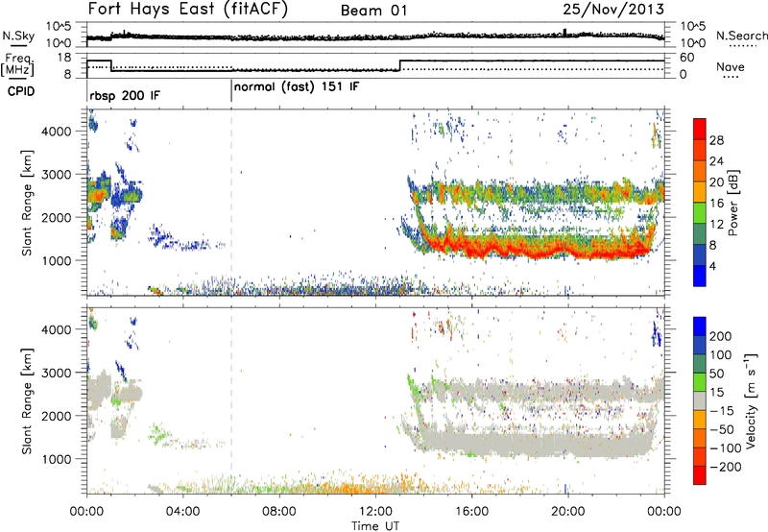Click the 'N.Sky' legend label

18,36
